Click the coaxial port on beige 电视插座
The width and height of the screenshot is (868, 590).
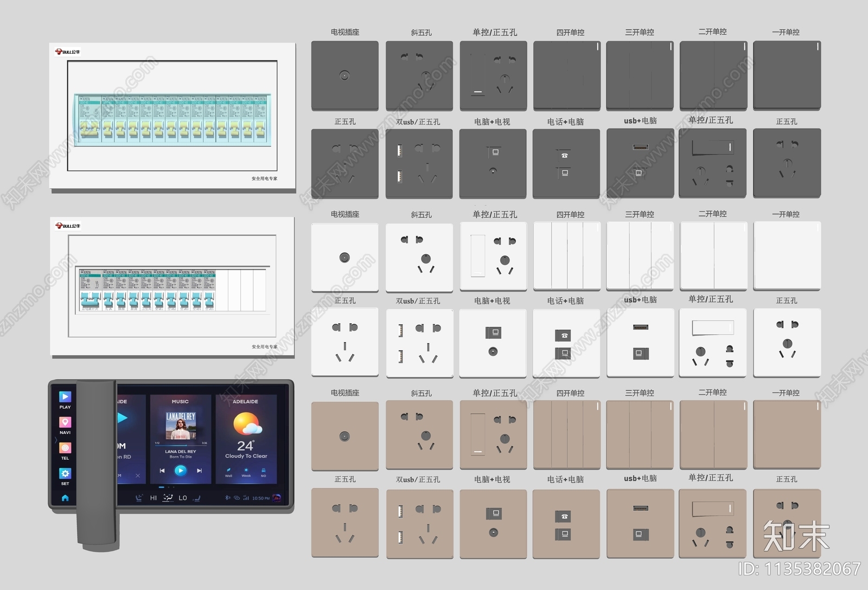[x=344, y=436]
